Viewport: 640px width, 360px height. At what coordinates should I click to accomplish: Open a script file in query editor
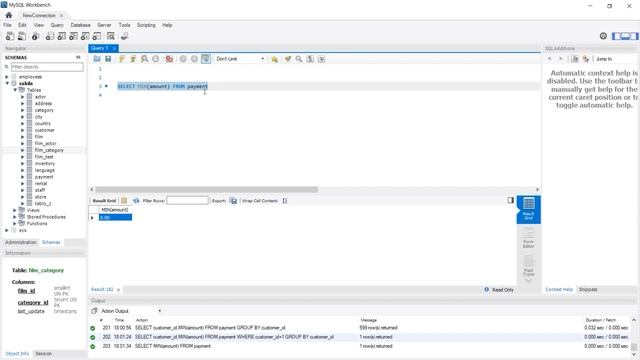[97, 59]
